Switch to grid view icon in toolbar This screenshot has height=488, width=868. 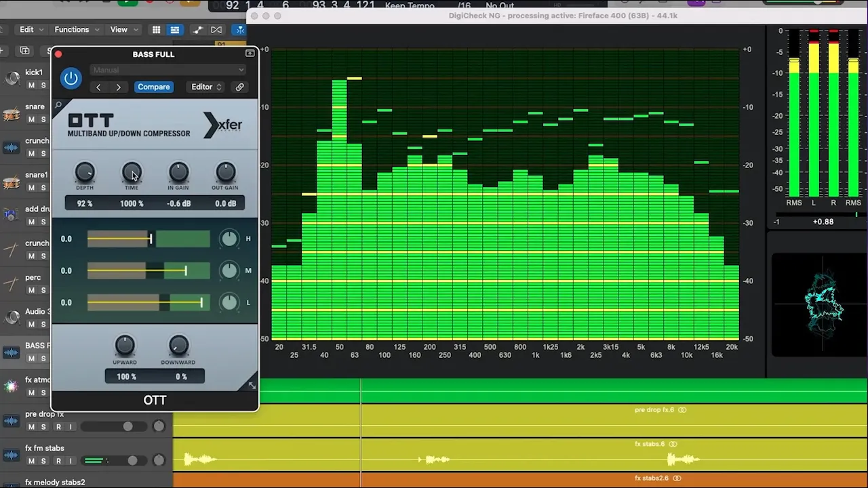coord(156,29)
